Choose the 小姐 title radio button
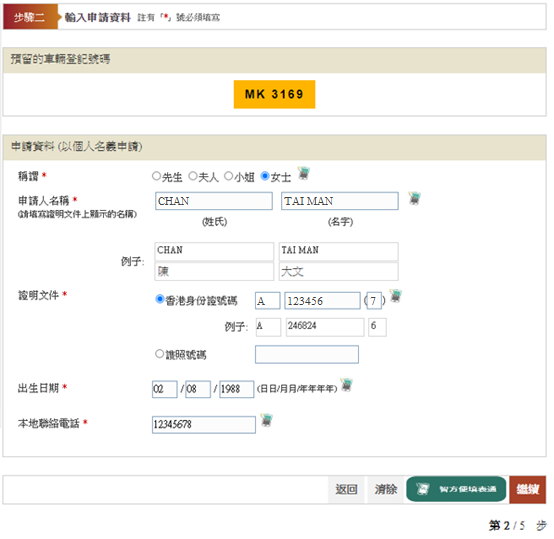This screenshot has width=554, height=539. coord(229,176)
